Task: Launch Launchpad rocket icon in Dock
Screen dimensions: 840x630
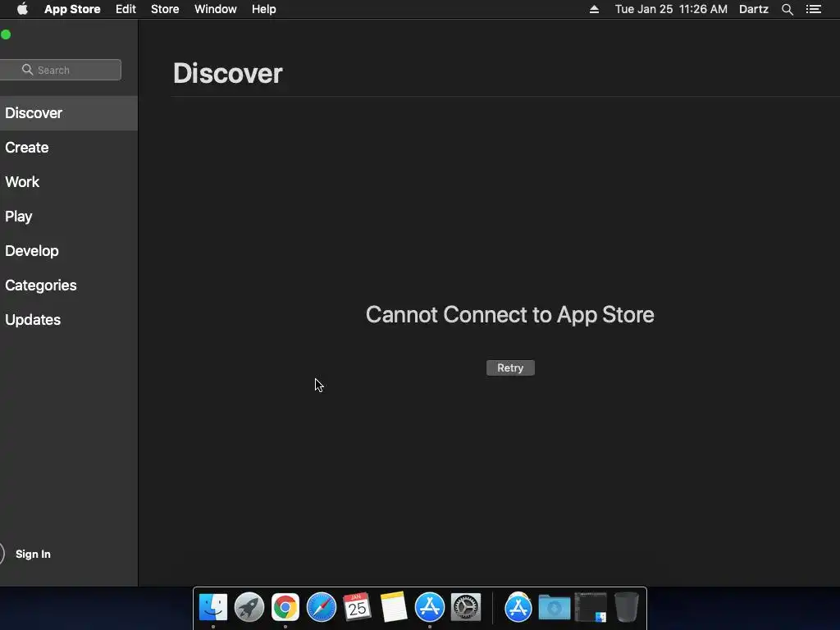Action: coord(249,608)
